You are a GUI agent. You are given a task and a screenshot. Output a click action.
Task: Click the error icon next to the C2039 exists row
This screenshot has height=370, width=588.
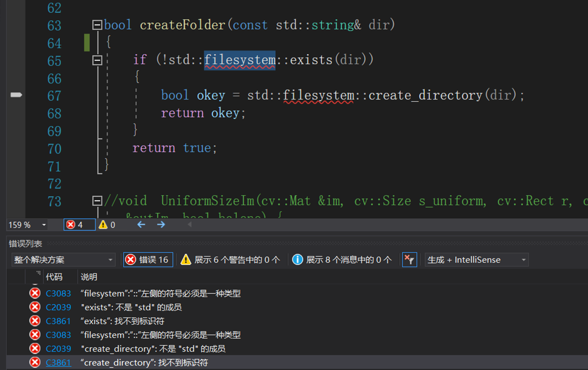(x=34, y=307)
